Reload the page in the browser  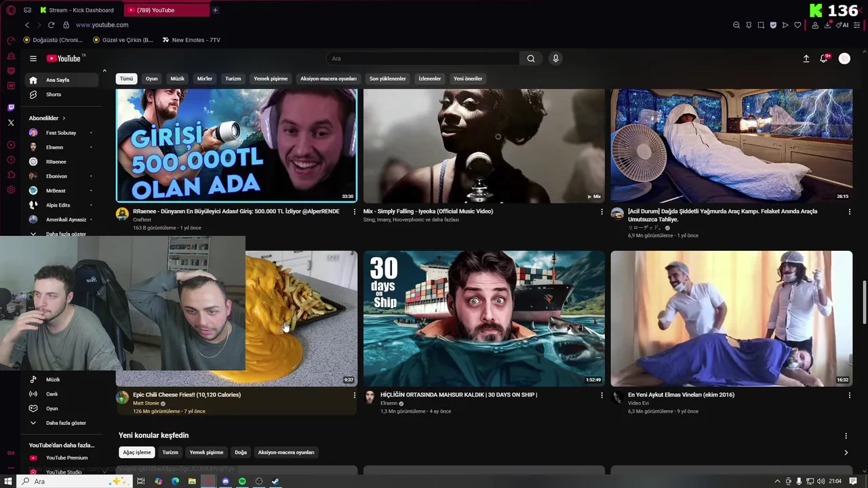pyautogui.click(x=51, y=25)
